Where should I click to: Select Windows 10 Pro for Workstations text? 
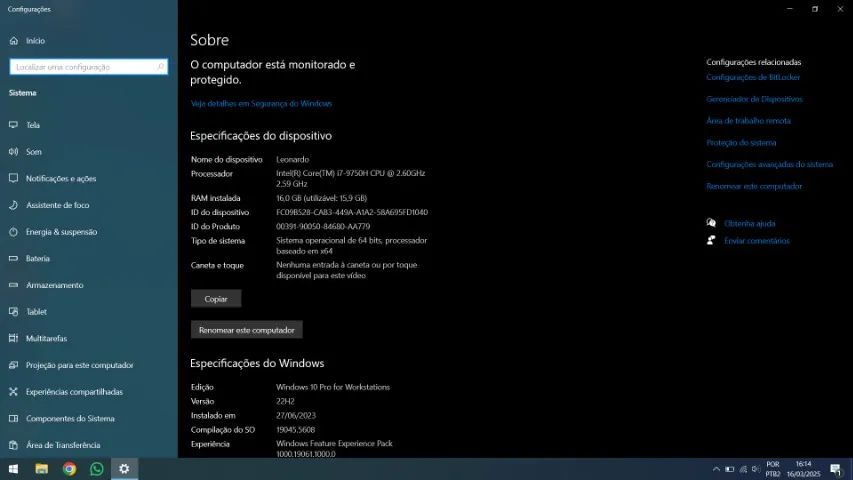point(333,387)
